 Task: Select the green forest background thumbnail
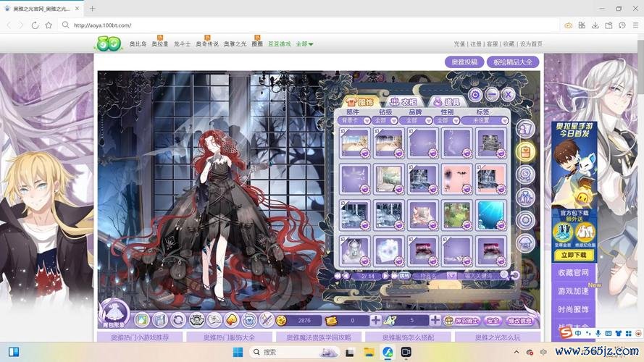[x=456, y=214]
